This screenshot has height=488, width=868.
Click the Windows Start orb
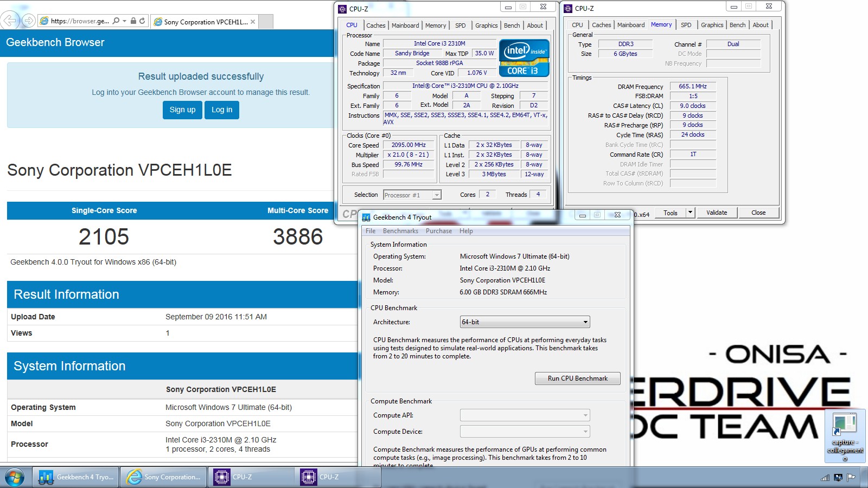[x=15, y=477]
